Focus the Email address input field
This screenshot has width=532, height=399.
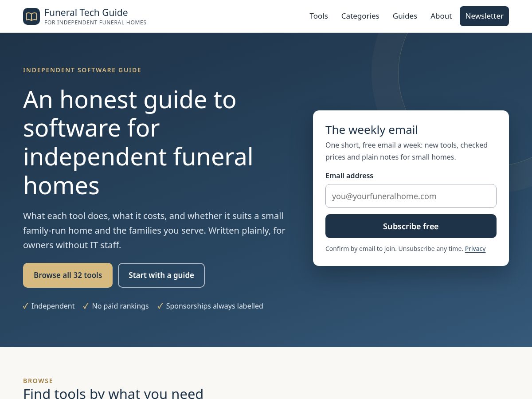411,196
